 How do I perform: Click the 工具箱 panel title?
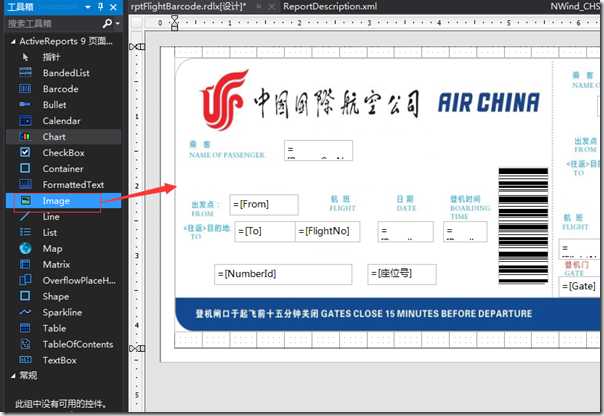coord(20,7)
